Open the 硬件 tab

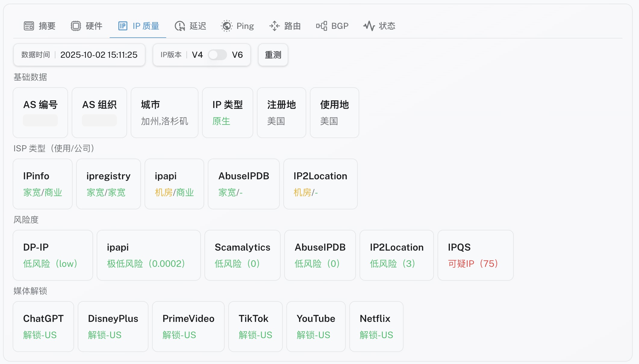pos(94,26)
